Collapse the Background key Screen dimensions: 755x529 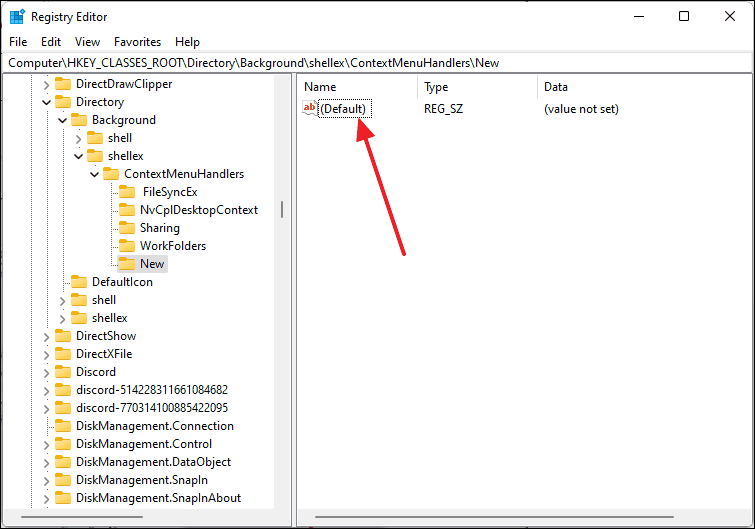62,120
